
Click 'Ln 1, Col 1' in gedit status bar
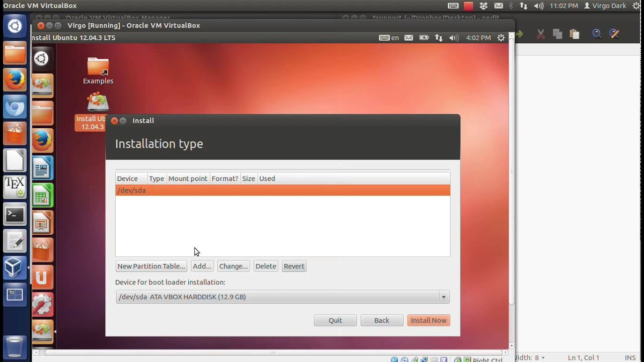(584, 357)
